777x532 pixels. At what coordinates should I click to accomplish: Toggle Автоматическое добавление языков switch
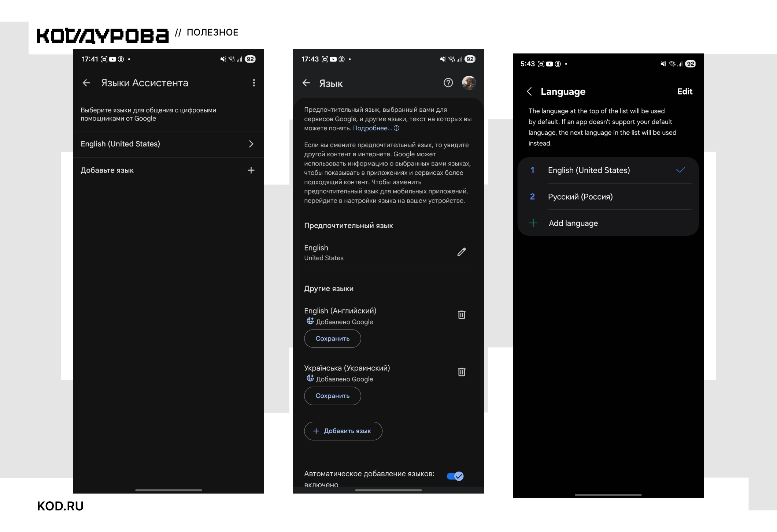point(455,476)
